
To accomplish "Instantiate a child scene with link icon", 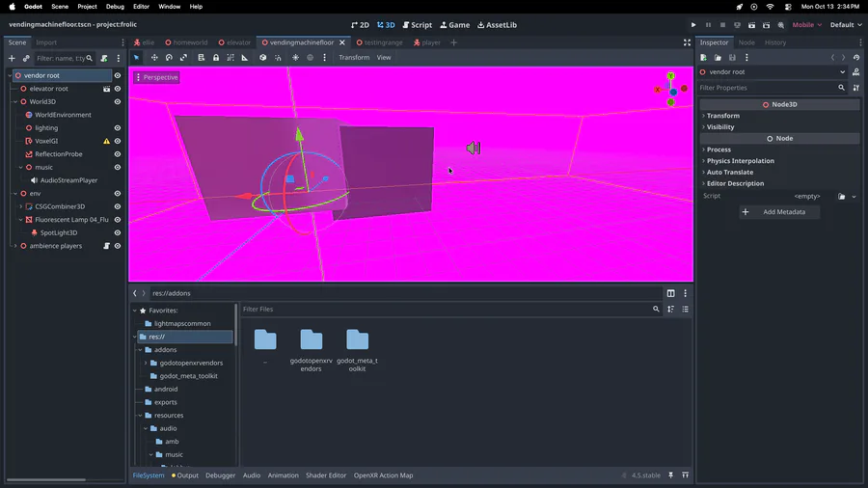I will pos(26,58).
